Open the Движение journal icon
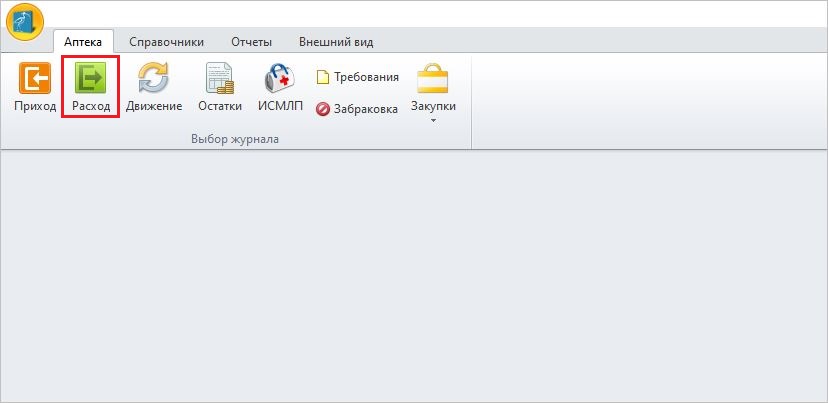Viewport: 828px width, 403px height. tap(154, 79)
